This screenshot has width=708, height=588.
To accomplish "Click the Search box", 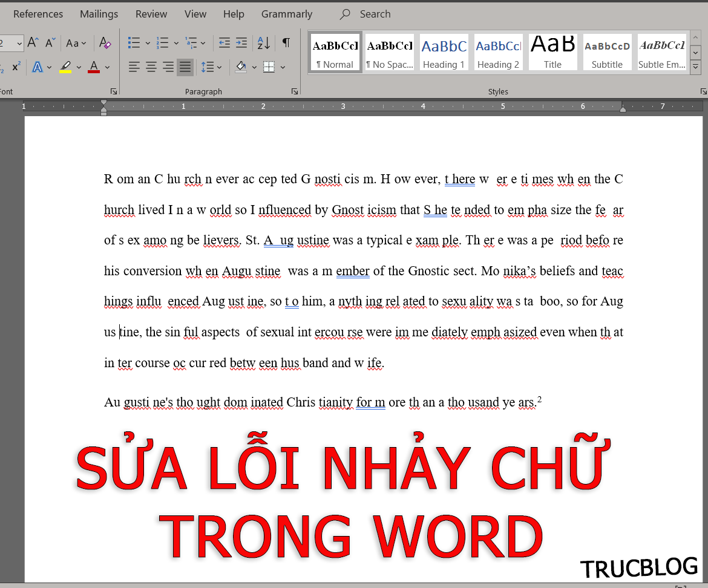I will (x=375, y=14).
